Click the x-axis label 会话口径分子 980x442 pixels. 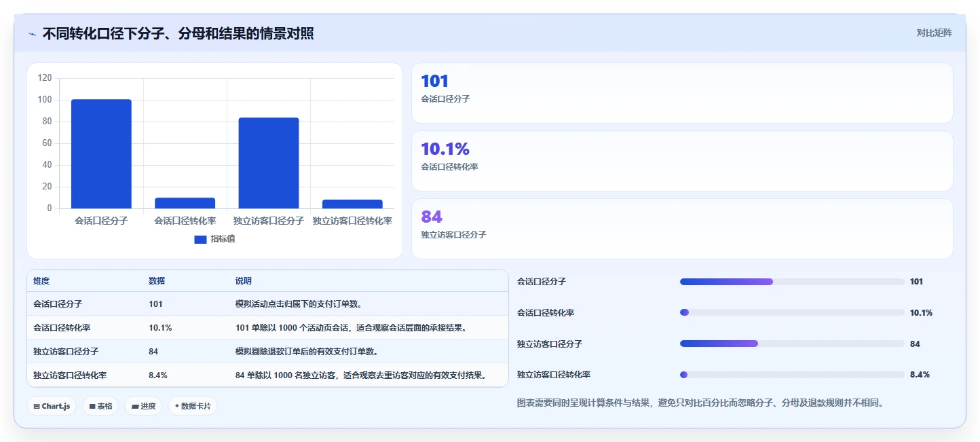pos(101,221)
